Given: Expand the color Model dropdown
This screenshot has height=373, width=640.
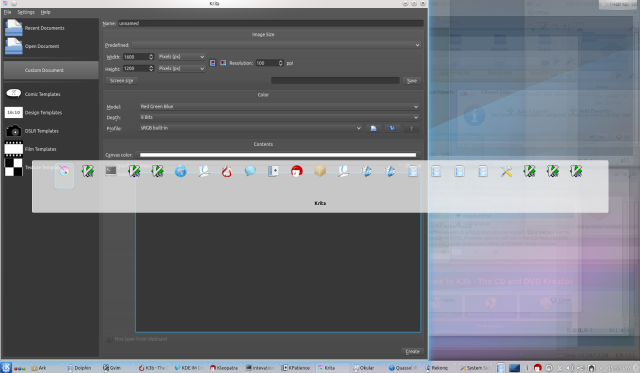Looking at the screenshot, I should click(279, 107).
